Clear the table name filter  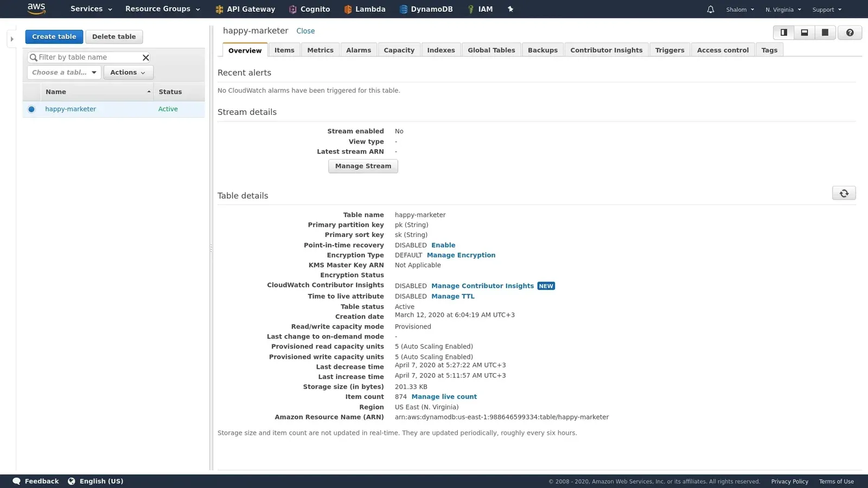(x=145, y=57)
